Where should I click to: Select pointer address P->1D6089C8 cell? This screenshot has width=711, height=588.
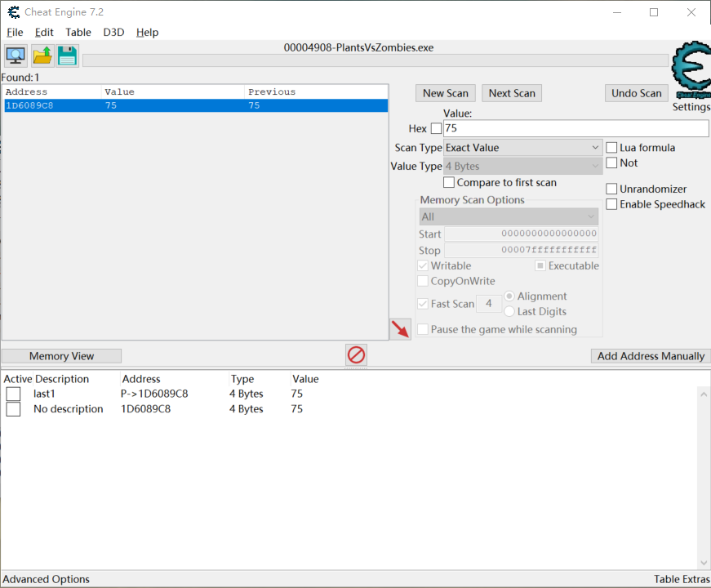154,394
